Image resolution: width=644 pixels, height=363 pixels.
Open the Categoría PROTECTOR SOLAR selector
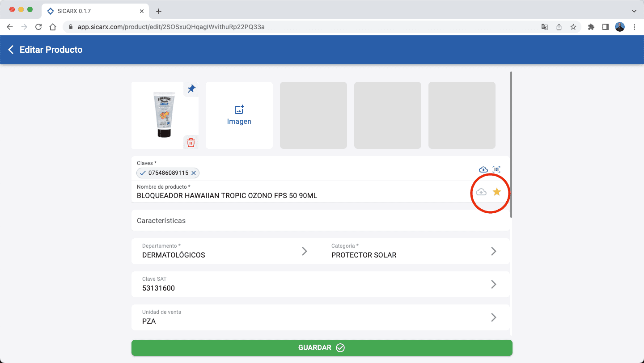tap(493, 251)
